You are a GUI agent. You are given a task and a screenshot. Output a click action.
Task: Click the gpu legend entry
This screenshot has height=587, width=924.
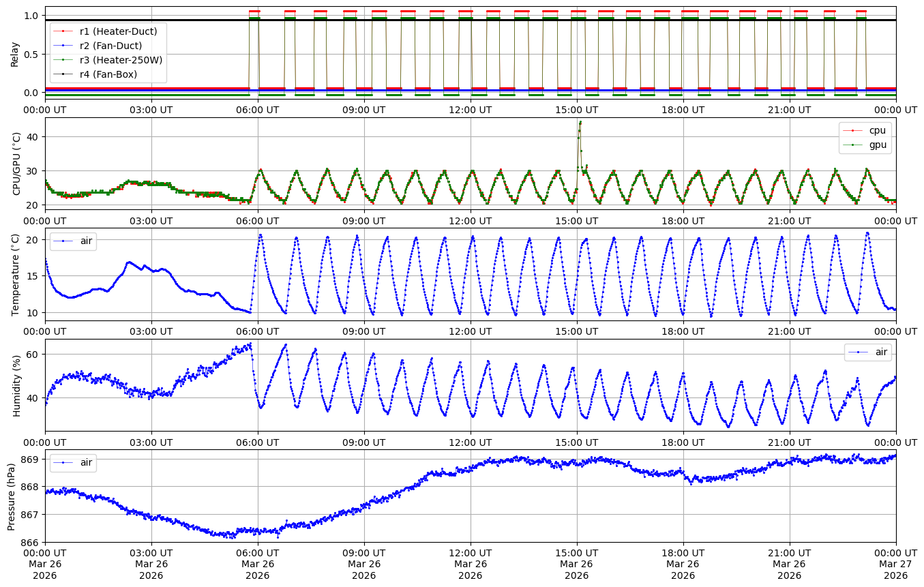[876, 144]
